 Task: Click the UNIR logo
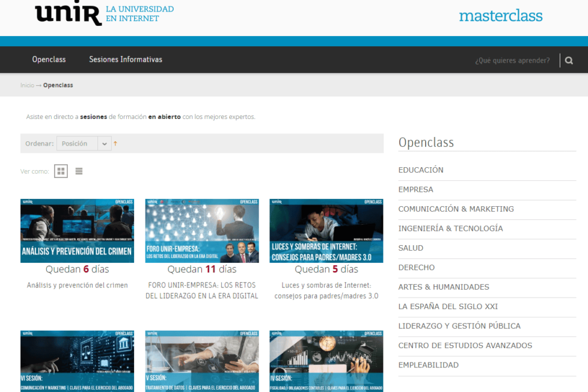point(104,13)
